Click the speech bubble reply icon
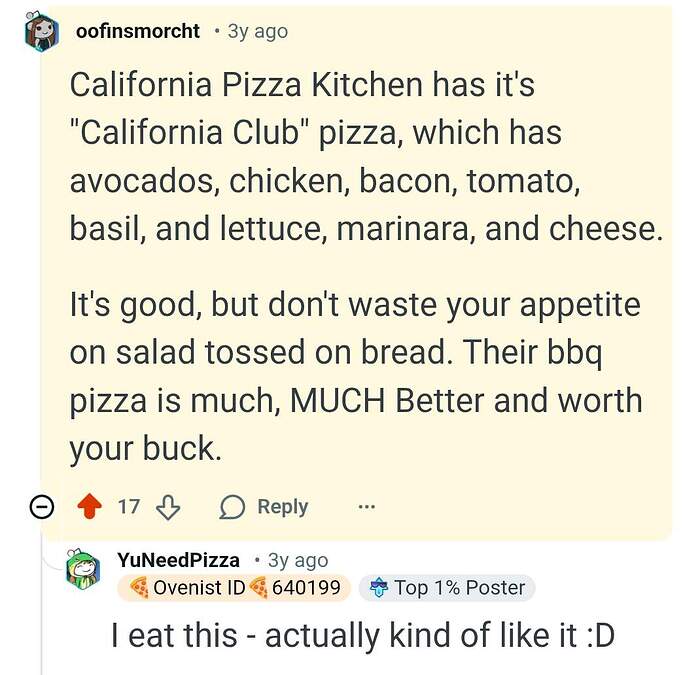The height and width of the screenshot is (675, 700). pos(232,507)
